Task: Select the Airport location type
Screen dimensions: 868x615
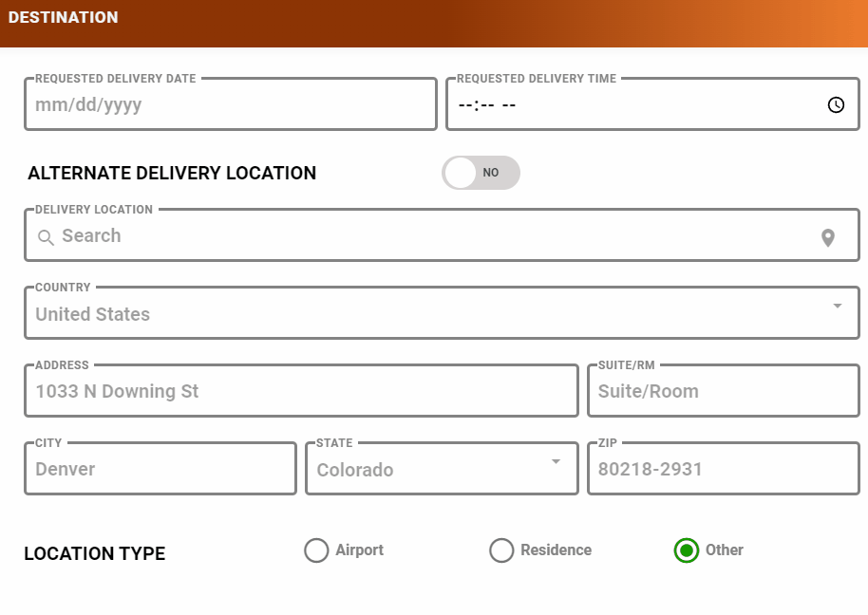Action: [316, 550]
